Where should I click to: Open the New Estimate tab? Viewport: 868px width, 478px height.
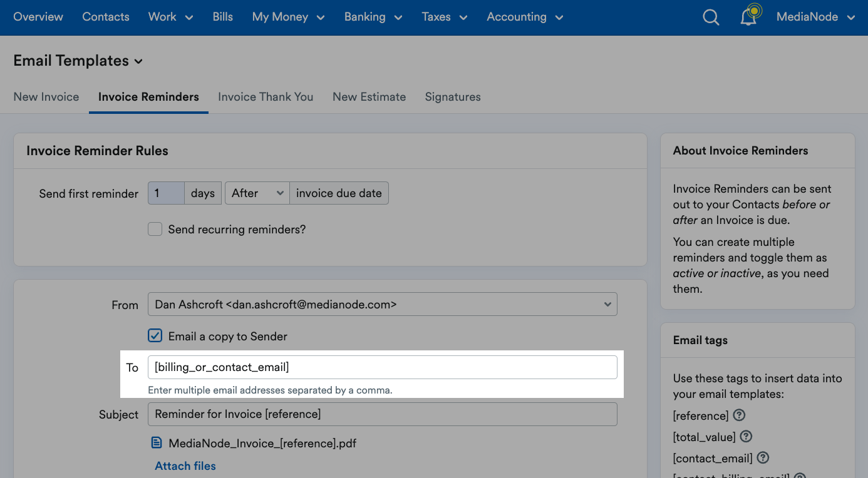(369, 97)
